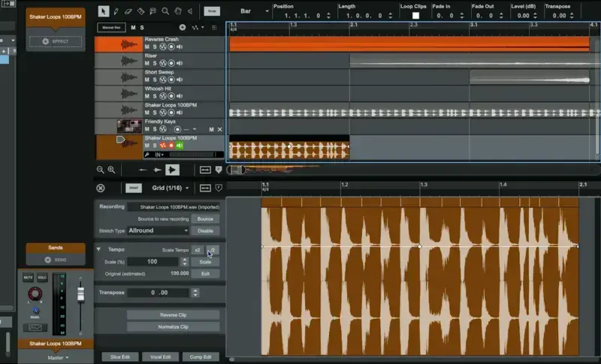Toggle the Loop Clips checkbox

(x=415, y=16)
